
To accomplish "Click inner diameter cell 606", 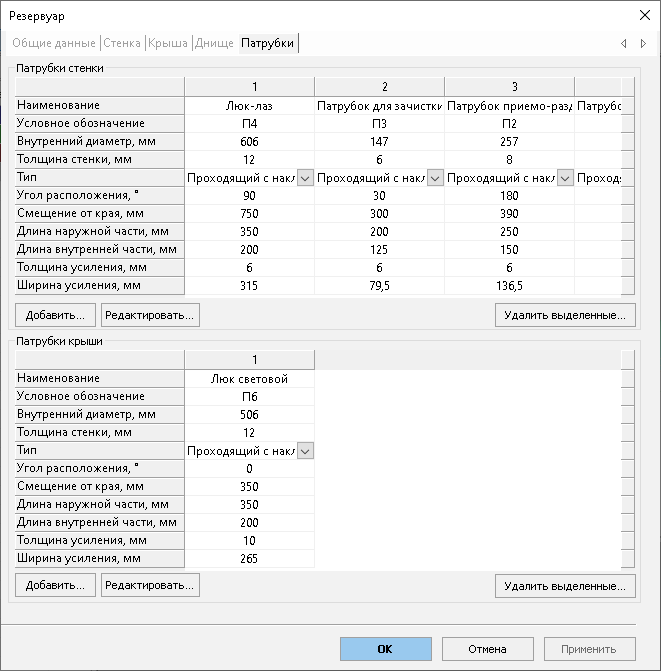I will coord(249,142).
